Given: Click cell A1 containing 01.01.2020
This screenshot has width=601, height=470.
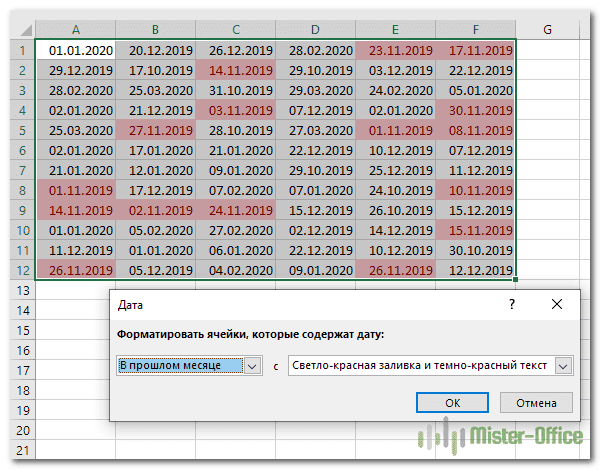Looking at the screenshot, I should tap(75, 50).
